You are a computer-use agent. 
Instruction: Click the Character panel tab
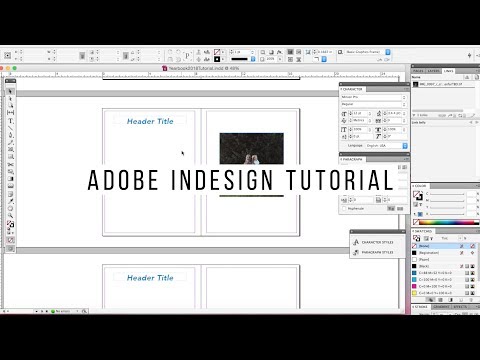pyautogui.click(x=352, y=89)
